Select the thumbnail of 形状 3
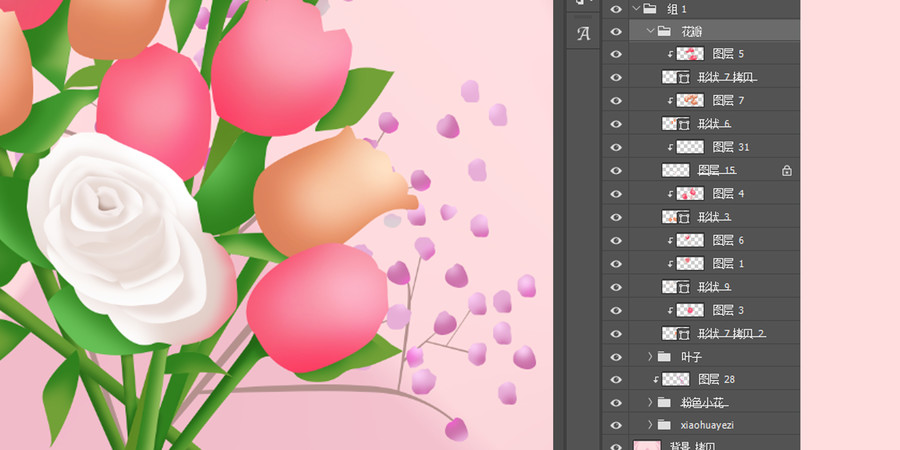 (676, 217)
